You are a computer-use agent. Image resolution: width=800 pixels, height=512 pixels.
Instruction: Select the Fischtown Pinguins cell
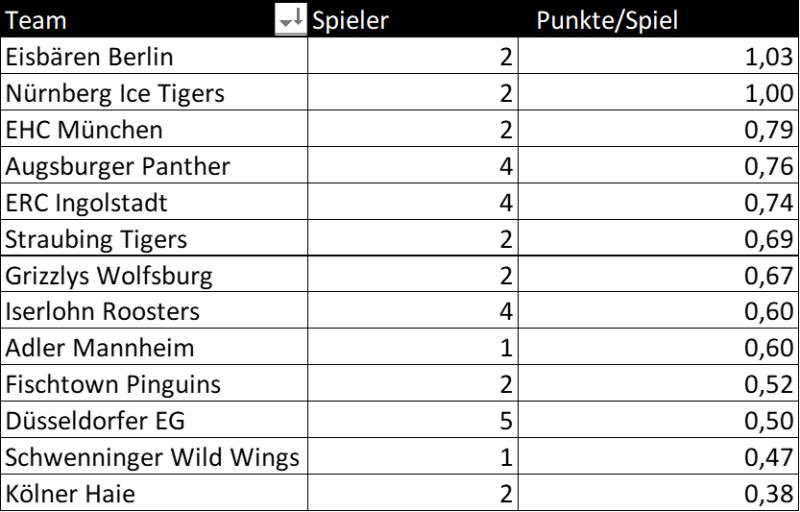pyautogui.click(x=113, y=384)
